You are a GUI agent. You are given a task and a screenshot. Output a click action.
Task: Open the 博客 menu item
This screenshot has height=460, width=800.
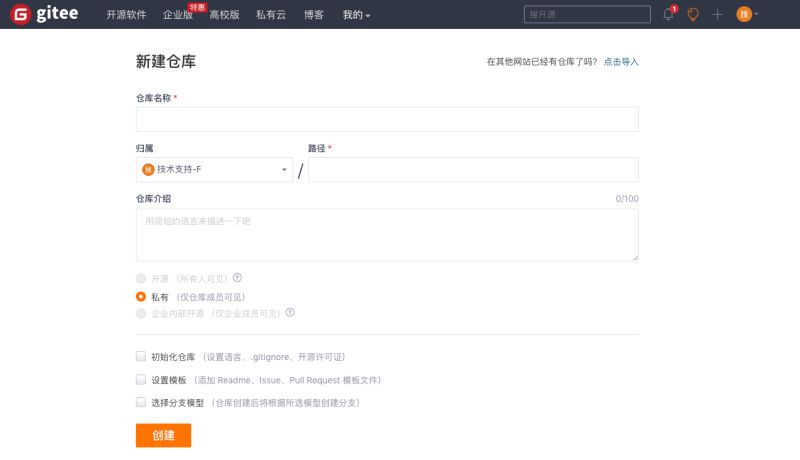[x=314, y=15]
